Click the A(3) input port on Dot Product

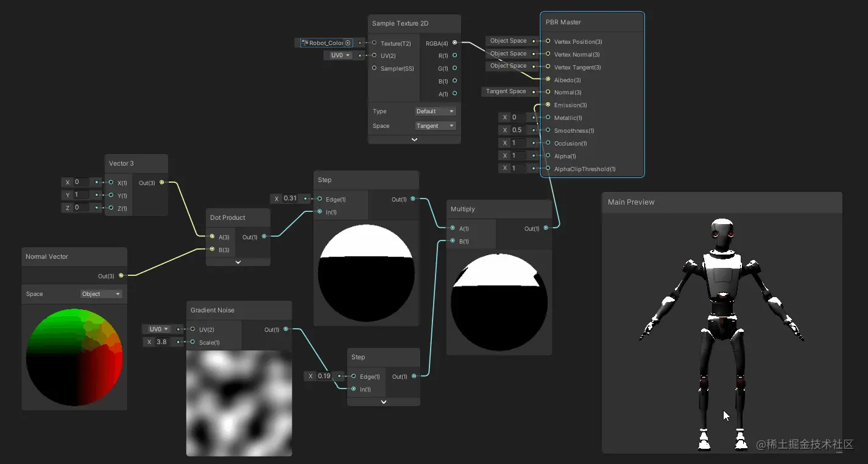pyautogui.click(x=212, y=237)
